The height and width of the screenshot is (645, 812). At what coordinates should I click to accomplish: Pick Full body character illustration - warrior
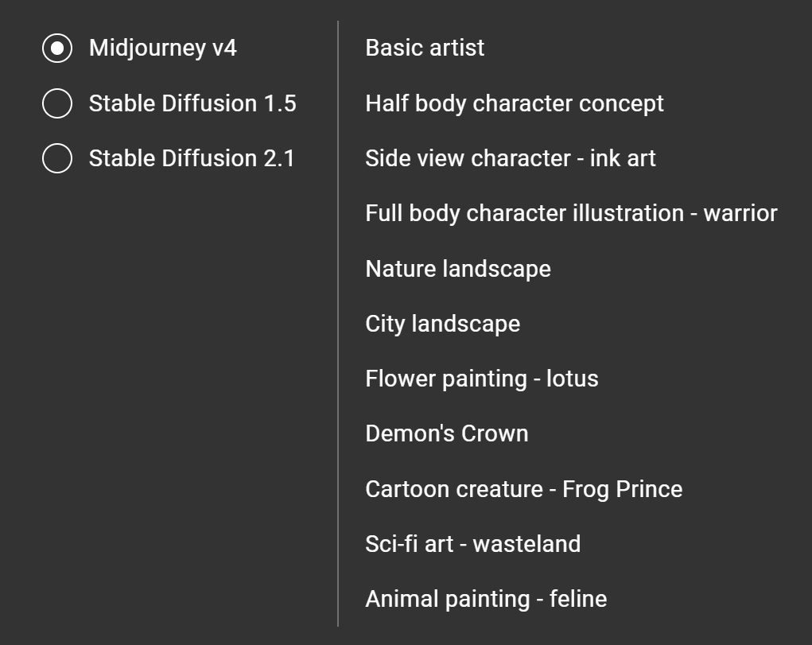click(x=570, y=213)
